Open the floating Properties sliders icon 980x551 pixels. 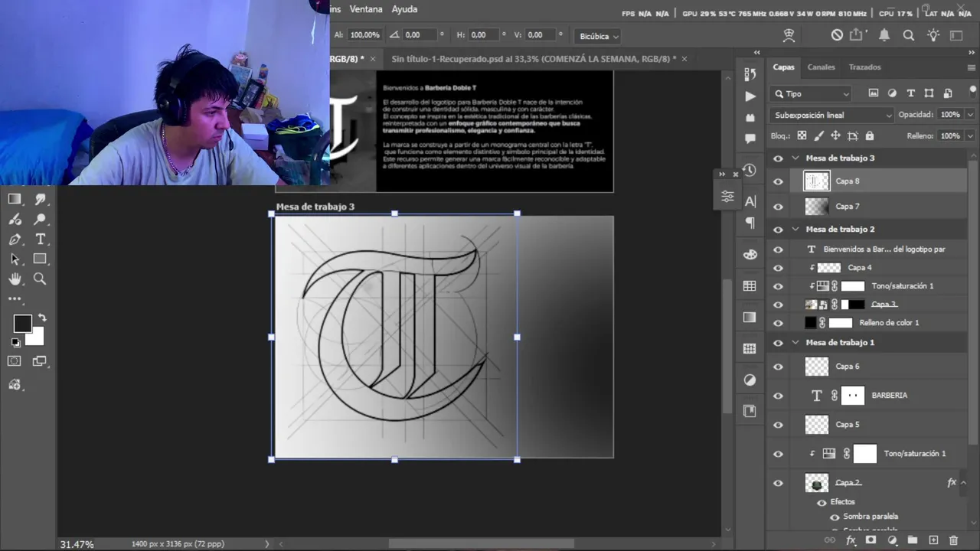727,197
